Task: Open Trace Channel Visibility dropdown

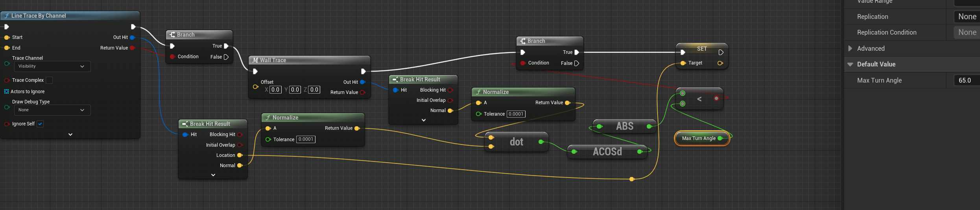Action: (x=52, y=66)
